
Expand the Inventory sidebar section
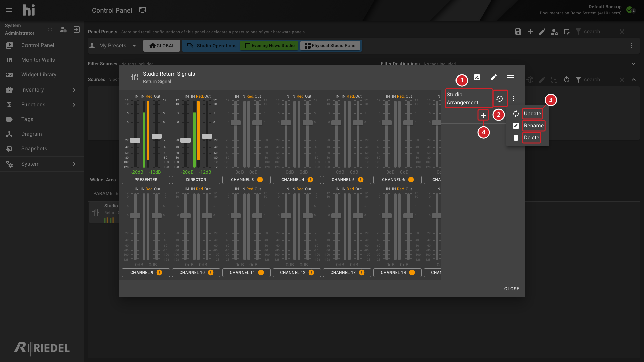tap(42, 89)
